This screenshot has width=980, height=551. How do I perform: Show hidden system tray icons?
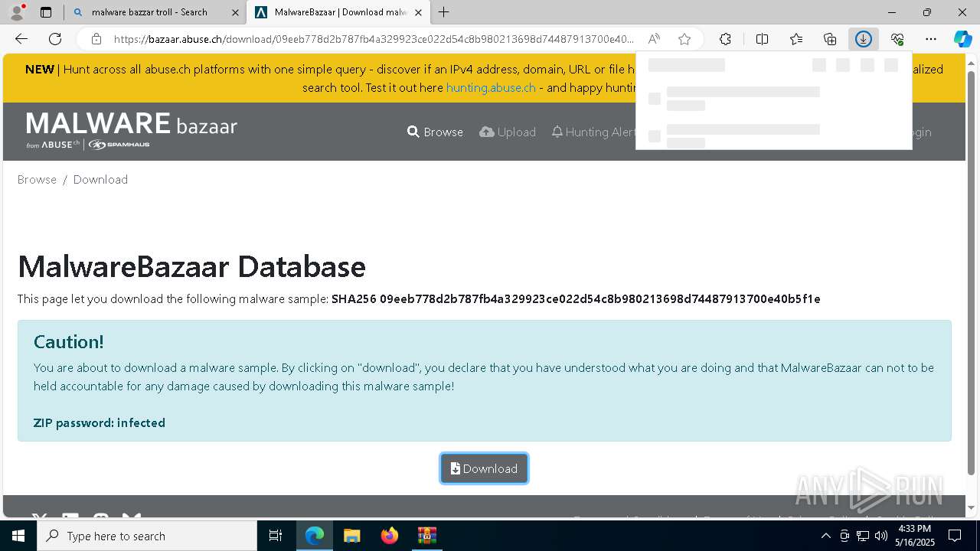pos(825,536)
